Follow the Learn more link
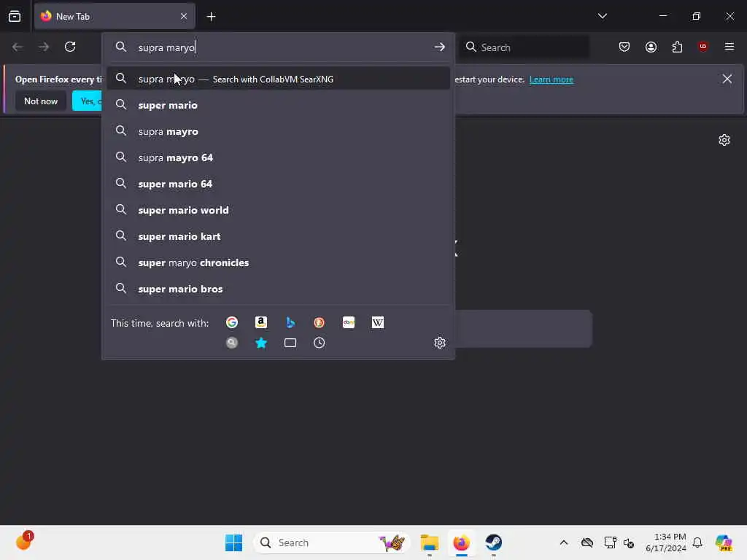Image resolution: width=747 pixels, height=560 pixels. (551, 79)
